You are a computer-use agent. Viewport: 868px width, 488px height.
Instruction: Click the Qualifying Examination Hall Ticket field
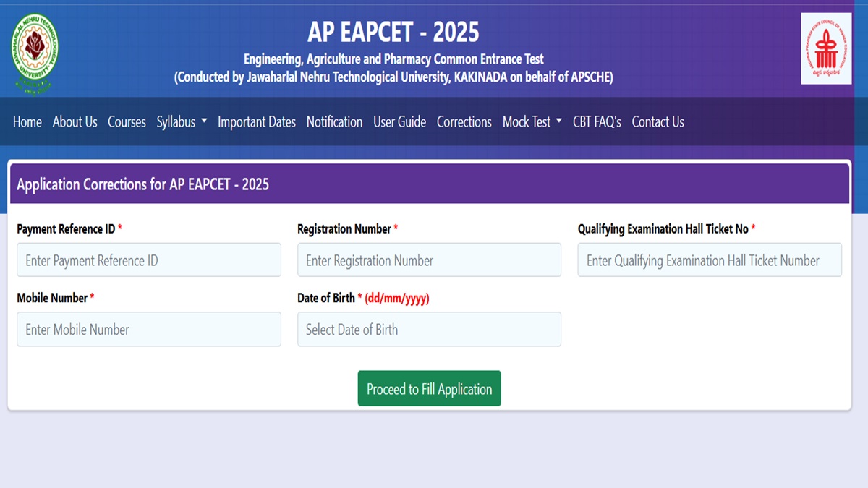[x=709, y=260]
